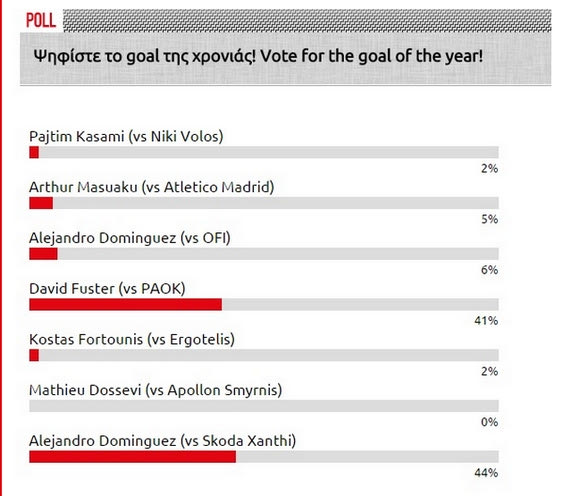Click the David Fuster red result bar
The height and width of the screenshot is (496, 580).
point(125,304)
